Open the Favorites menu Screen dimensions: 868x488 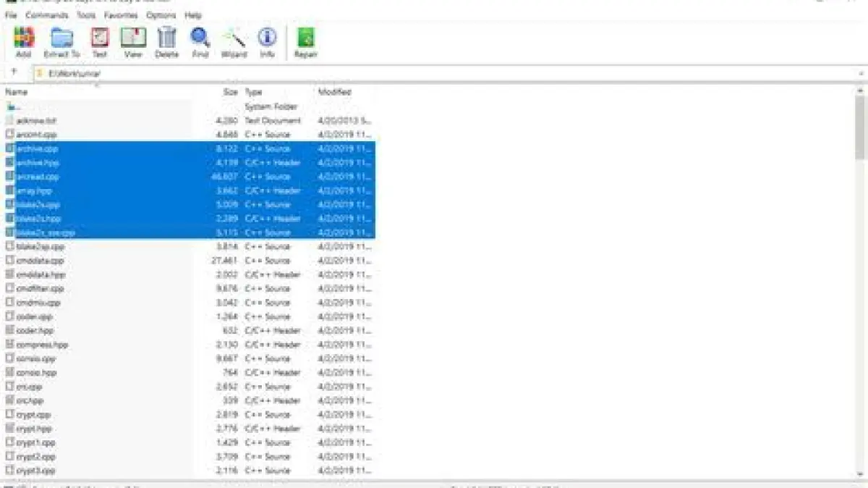121,15
